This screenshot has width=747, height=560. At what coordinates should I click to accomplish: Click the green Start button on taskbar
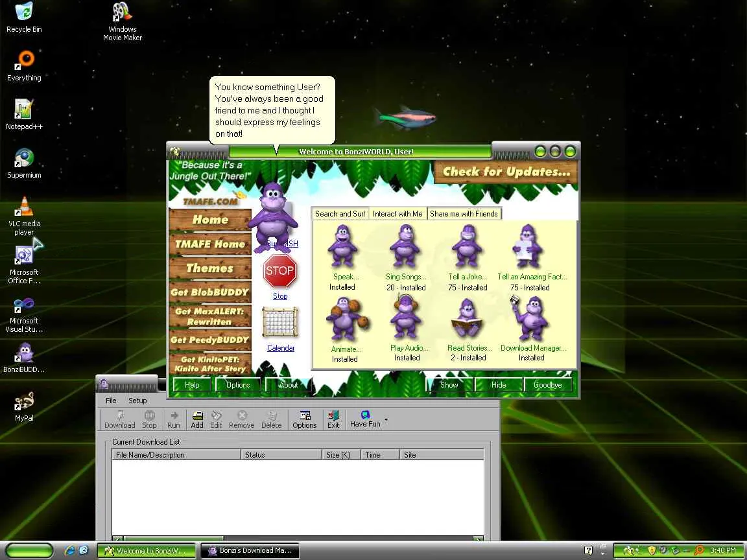[x=30, y=551]
